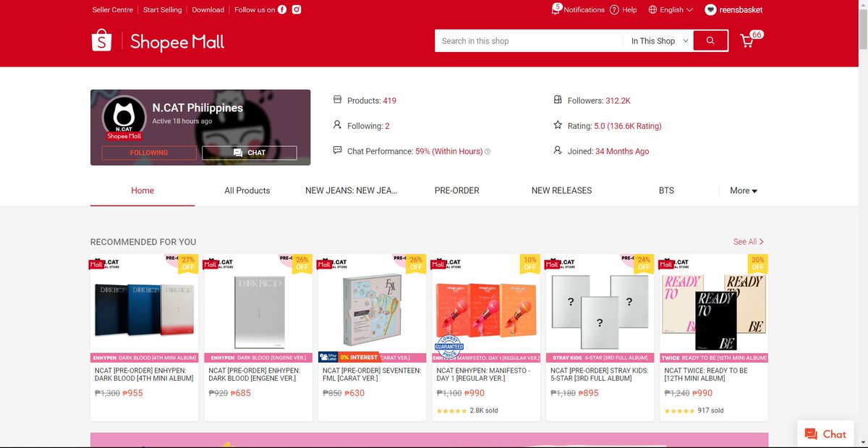Click the Products count 419

point(390,101)
